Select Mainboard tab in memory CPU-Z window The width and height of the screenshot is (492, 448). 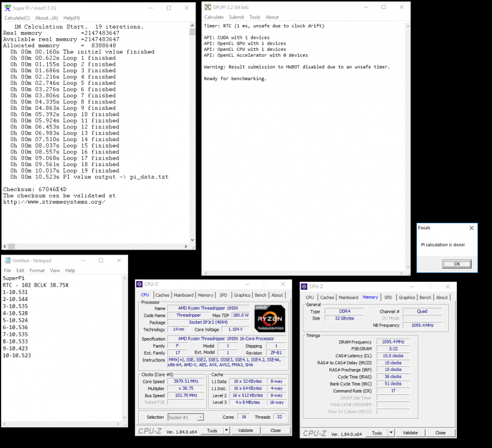[x=349, y=297]
